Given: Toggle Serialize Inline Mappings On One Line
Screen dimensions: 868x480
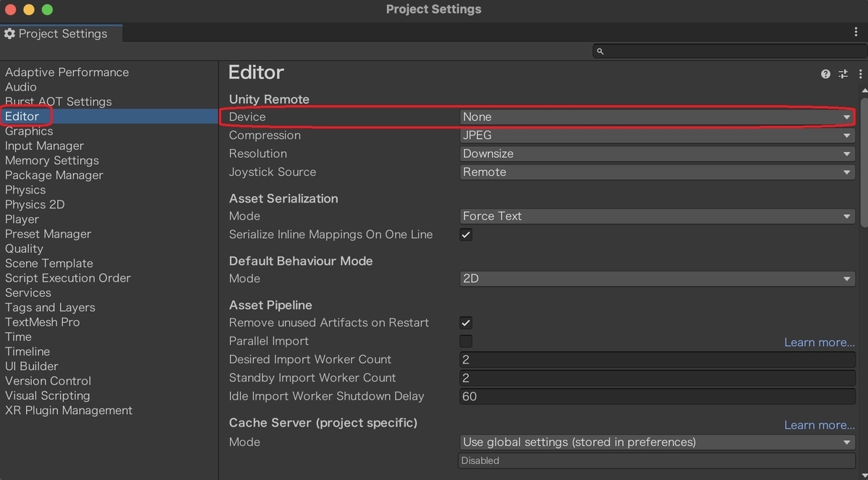Looking at the screenshot, I should point(466,235).
